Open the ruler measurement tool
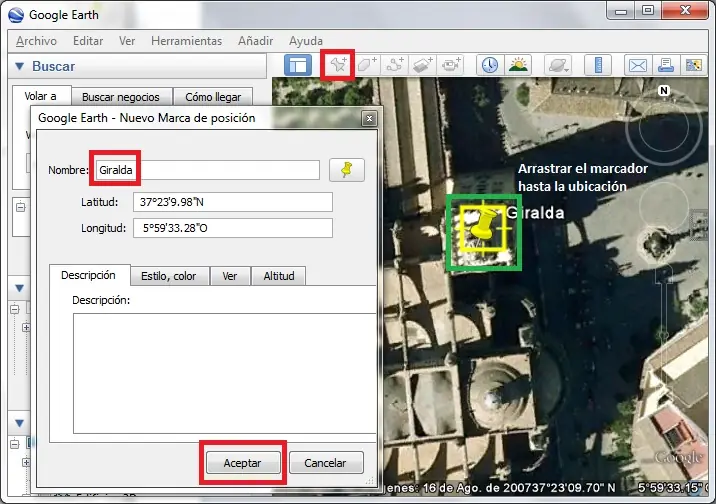Screen dimensions: 716x504 (598, 65)
